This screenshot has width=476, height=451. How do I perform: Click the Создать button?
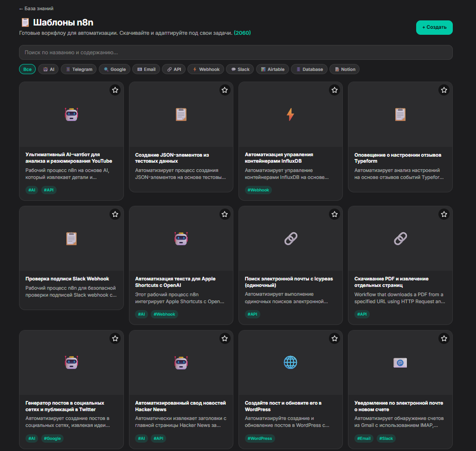434,27
